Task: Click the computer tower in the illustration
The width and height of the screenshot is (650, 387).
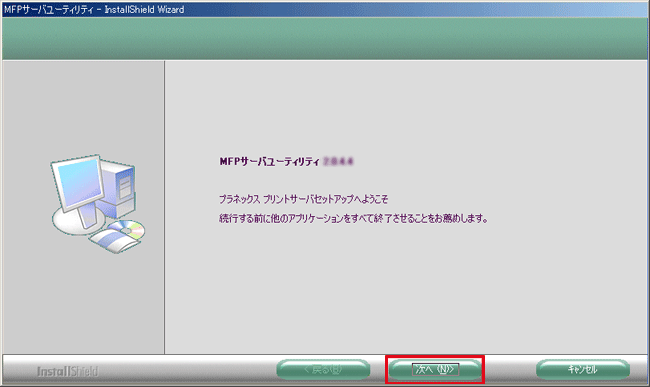Action: pos(118,189)
